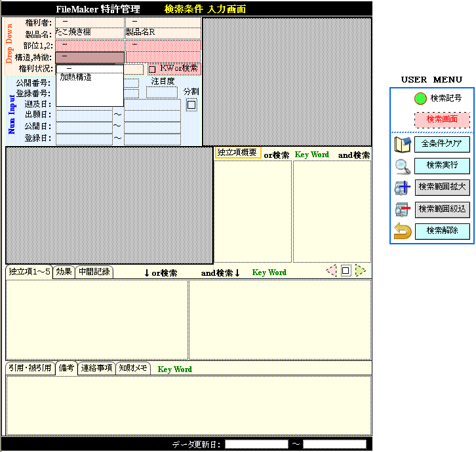Image resolution: width=476 pixels, height=452 pixels.
Task: Click the 備考 Key Word text area
Action: coord(189,405)
